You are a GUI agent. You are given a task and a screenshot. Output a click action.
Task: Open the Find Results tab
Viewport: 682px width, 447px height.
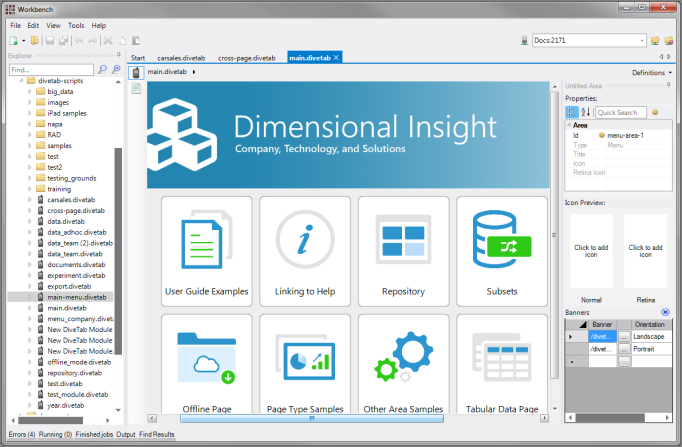tap(157, 434)
